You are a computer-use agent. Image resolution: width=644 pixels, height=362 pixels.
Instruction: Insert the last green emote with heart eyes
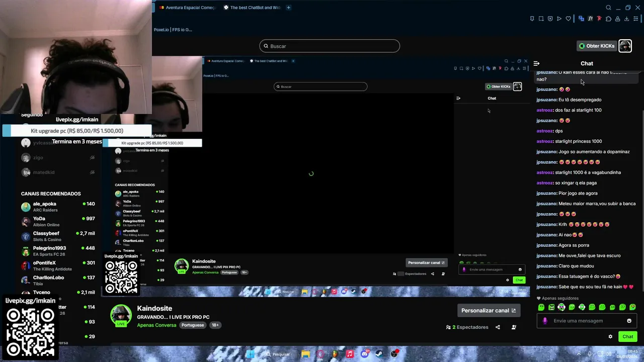click(x=632, y=307)
